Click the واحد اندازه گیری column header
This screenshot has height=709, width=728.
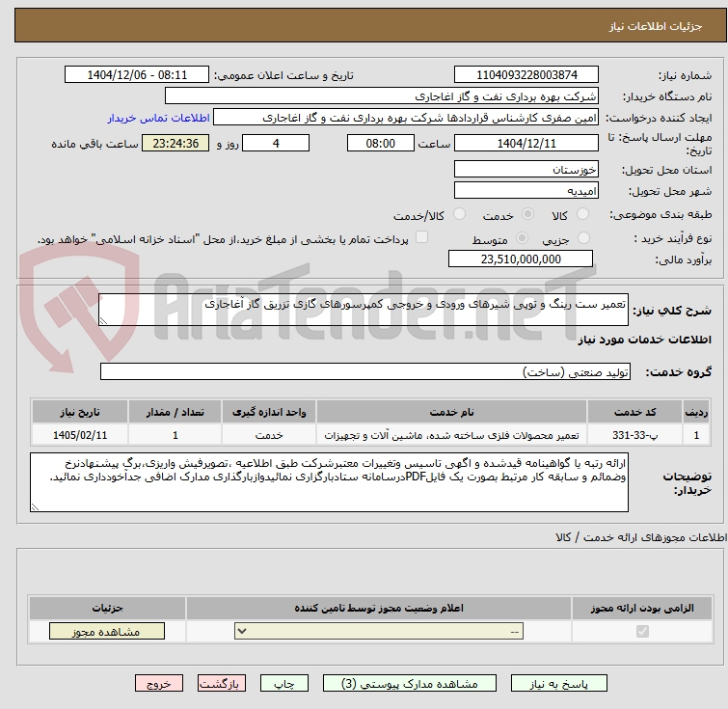(269, 412)
